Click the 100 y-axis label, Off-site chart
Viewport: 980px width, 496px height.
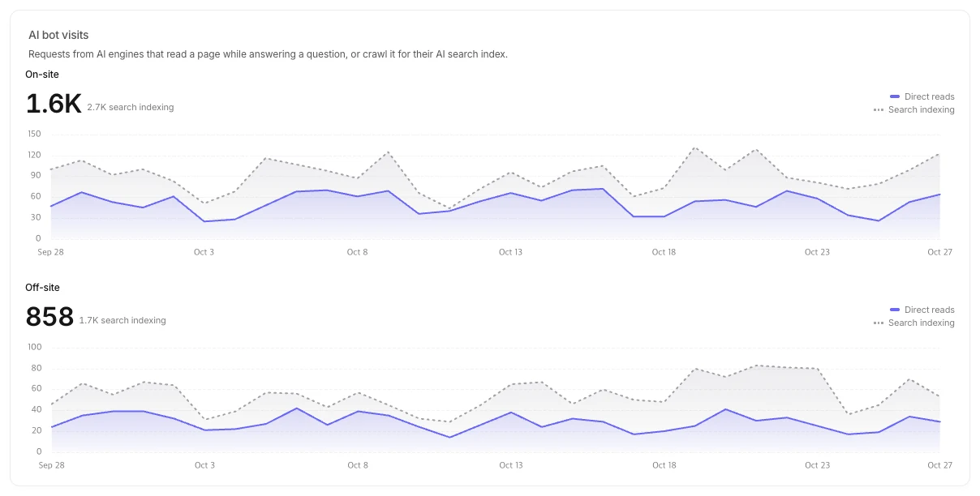[x=33, y=347]
